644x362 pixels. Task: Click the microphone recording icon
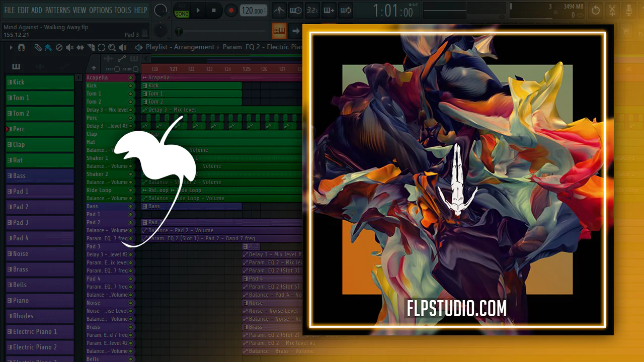(629, 10)
